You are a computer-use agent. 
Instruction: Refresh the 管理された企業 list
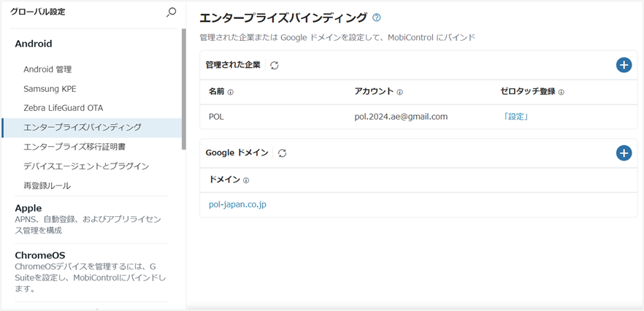pyautogui.click(x=275, y=65)
